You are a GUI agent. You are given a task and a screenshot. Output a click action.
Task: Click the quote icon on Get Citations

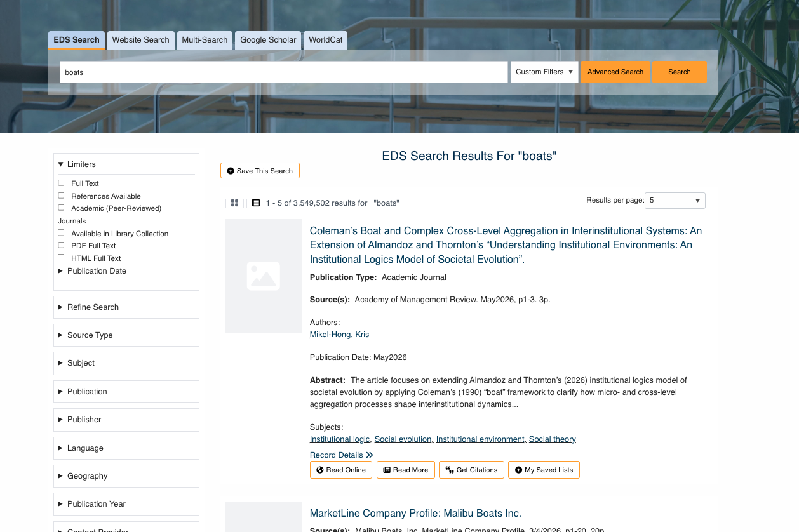click(450, 470)
